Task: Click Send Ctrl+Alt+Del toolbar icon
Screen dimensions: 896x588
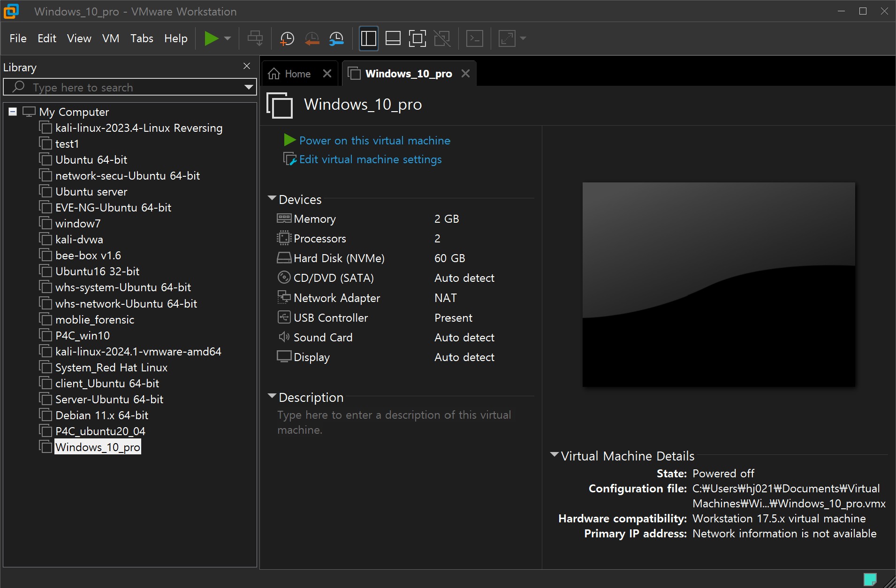Action: (255, 38)
